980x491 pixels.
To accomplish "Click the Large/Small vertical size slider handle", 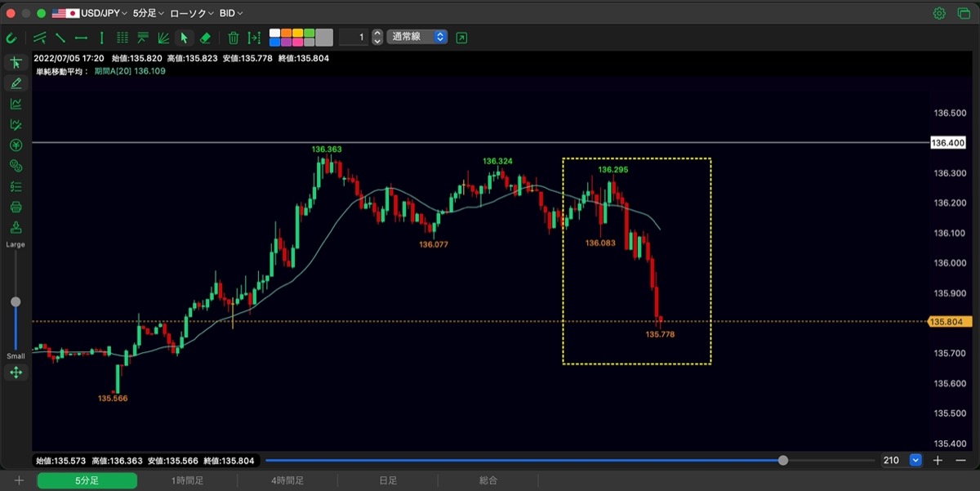I will [x=16, y=302].
